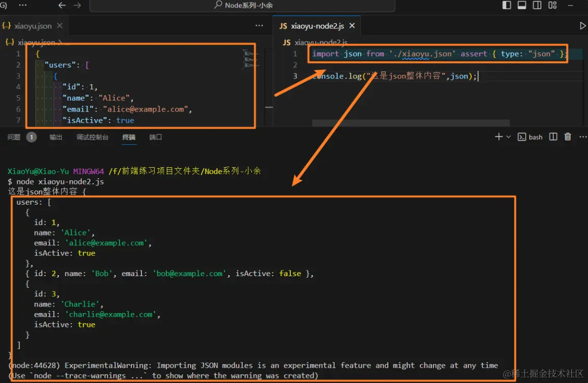Click the minimap in xiaoyu.json editor
The height and width of the screenshot is (383, 588).
249,59
